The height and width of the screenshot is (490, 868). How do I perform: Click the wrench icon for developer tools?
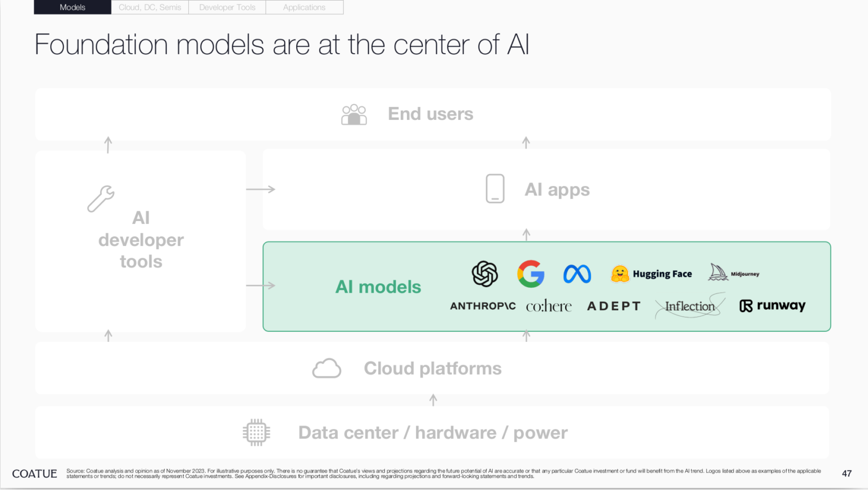[101, 198]
